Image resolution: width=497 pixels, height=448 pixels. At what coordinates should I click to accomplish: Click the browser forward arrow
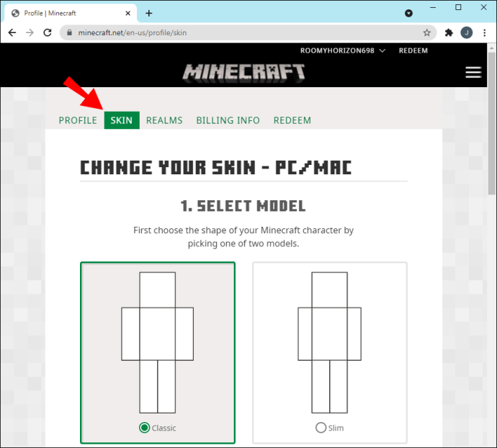[30, 32]
